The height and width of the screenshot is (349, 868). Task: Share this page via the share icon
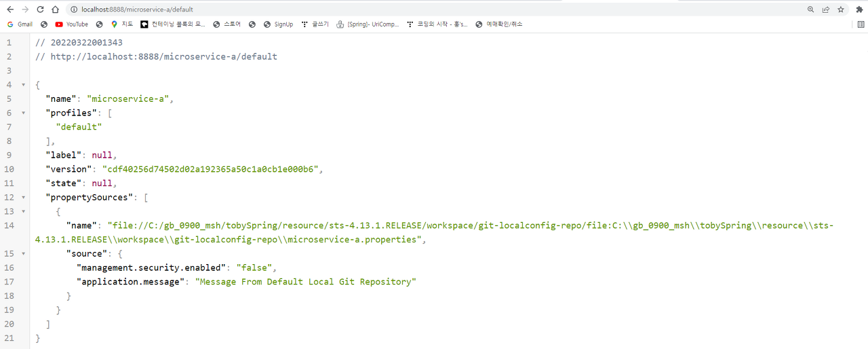(825, 10)
